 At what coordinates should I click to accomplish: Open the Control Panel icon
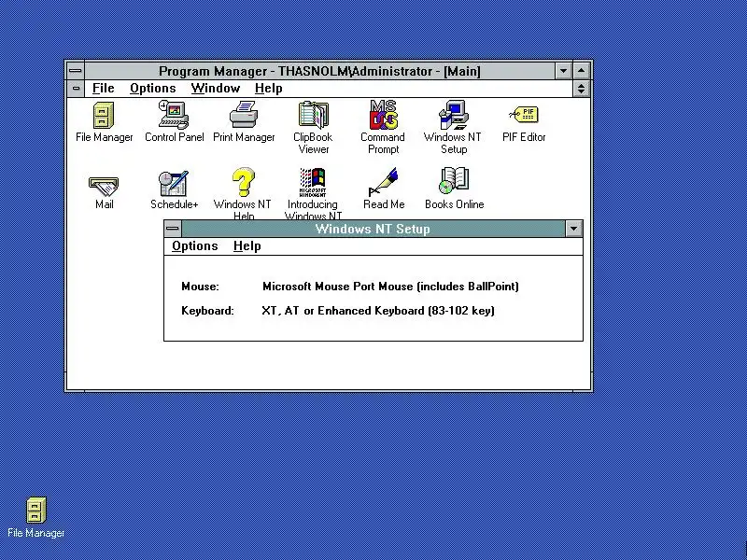click(x=174, y=115)
